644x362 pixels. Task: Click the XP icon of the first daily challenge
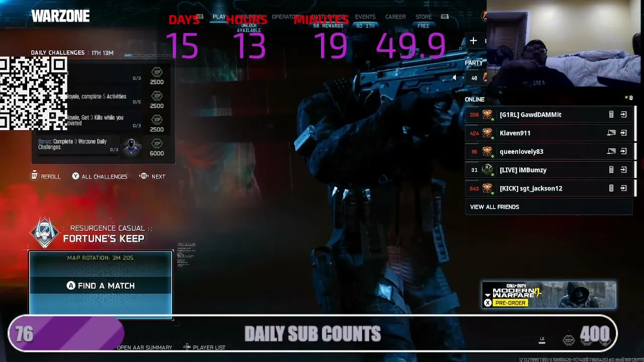[157, 72]
